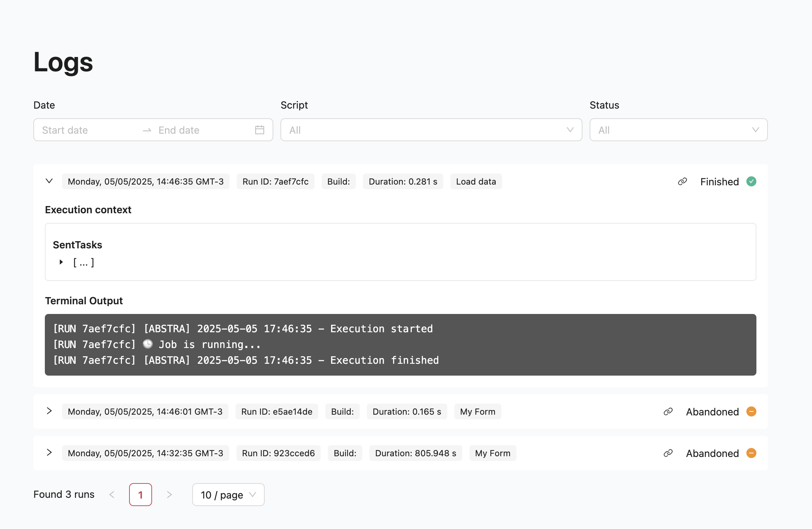Click the End date input field
Image resolution: width=812 pixels, height=529 pixels.
tap(203, 130)
